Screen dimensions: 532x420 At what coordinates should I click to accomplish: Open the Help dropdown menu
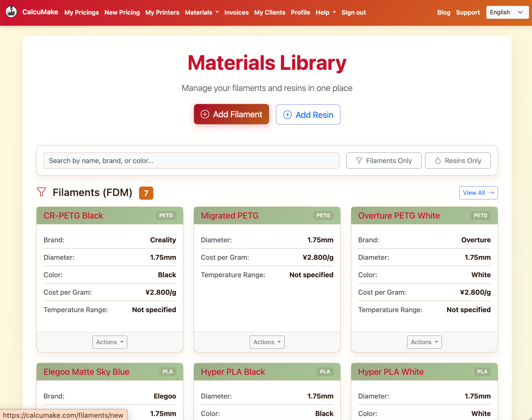click(325, 12)
